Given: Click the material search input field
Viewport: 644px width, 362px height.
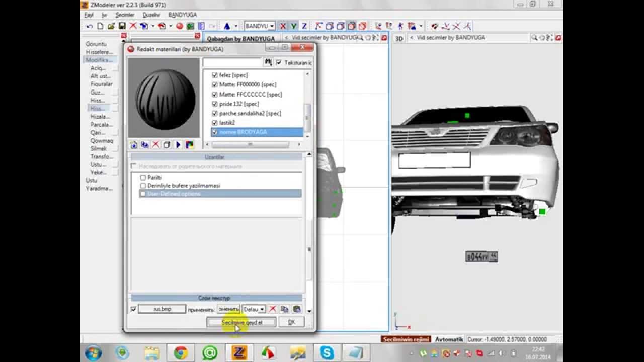Looking at the screenshot, I should click(232, 62).
